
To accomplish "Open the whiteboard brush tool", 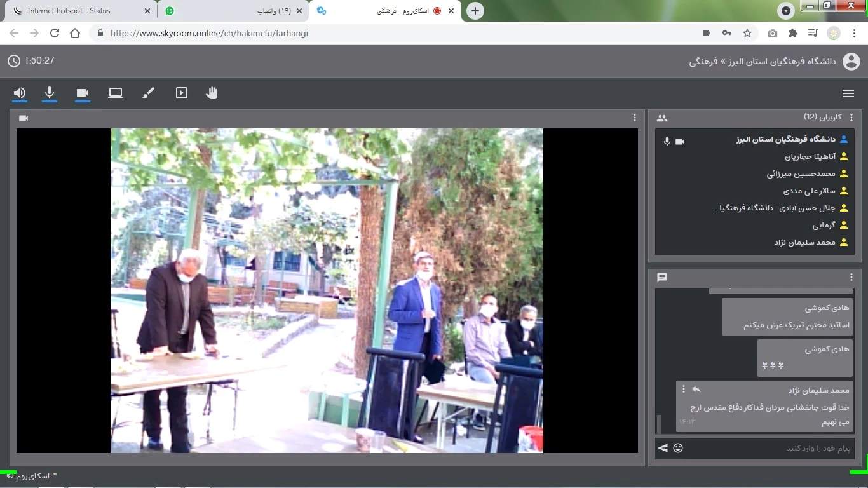I will [148, 93].
